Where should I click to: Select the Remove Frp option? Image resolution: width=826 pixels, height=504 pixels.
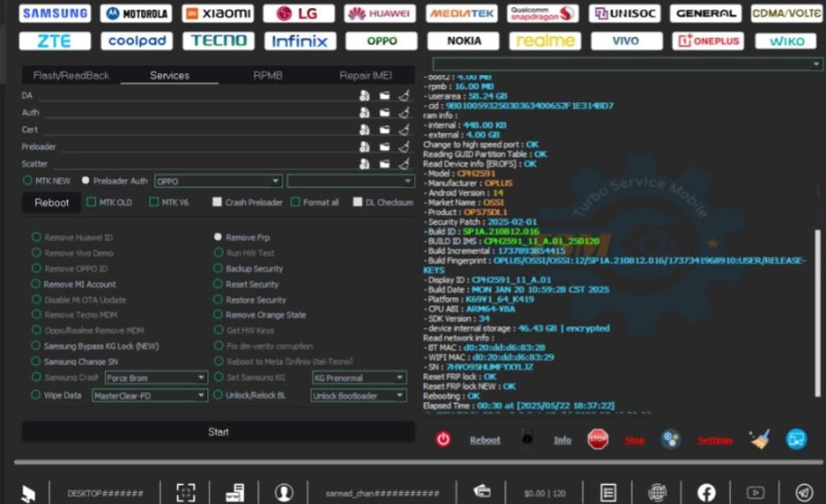point(218,238)
